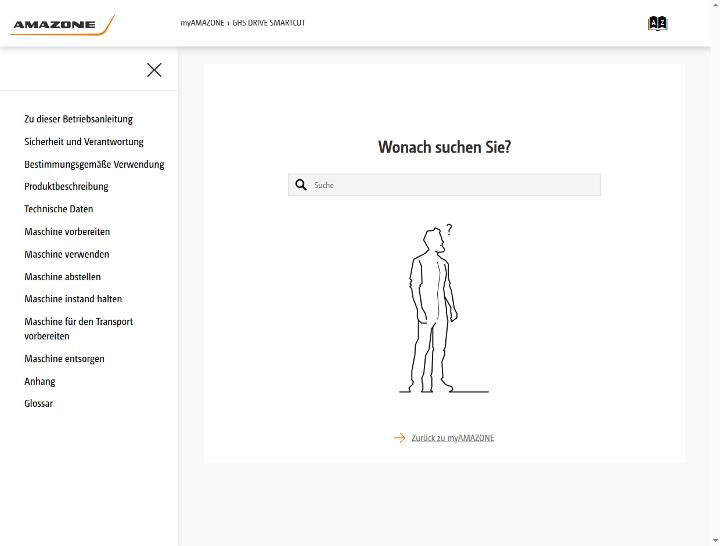Focus the Suche search field
This screenshot has width=720, height=546.
pyautogui.click(x=444, y=185)
